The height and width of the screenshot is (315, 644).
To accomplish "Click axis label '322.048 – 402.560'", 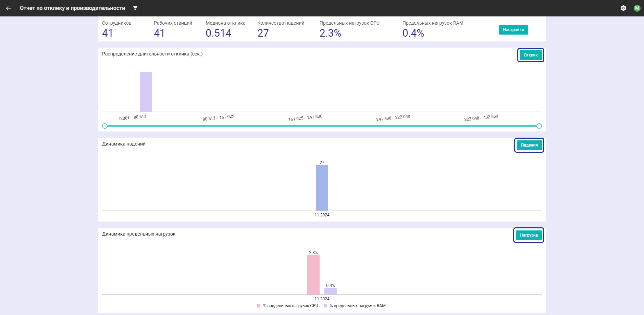I will click(481, 117).
